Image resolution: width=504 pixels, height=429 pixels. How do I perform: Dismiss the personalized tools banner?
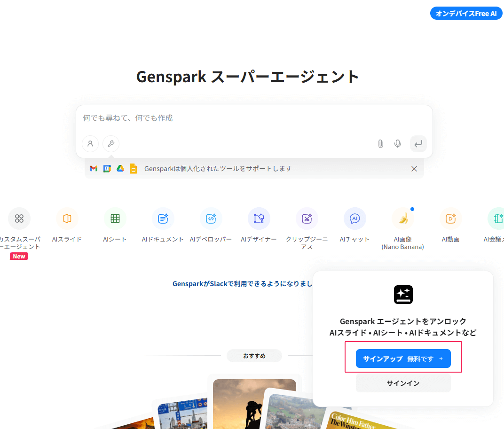coord(414,169)
